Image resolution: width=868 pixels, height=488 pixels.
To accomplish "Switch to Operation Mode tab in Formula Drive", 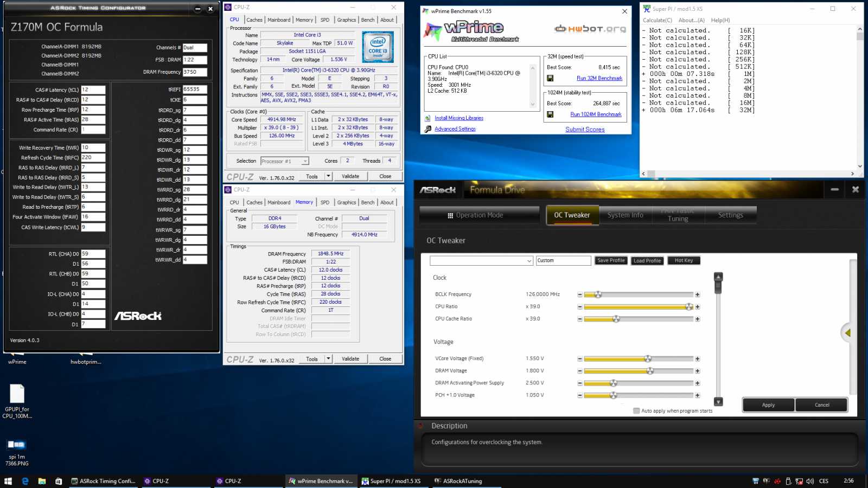I will [x=480, y=215].
